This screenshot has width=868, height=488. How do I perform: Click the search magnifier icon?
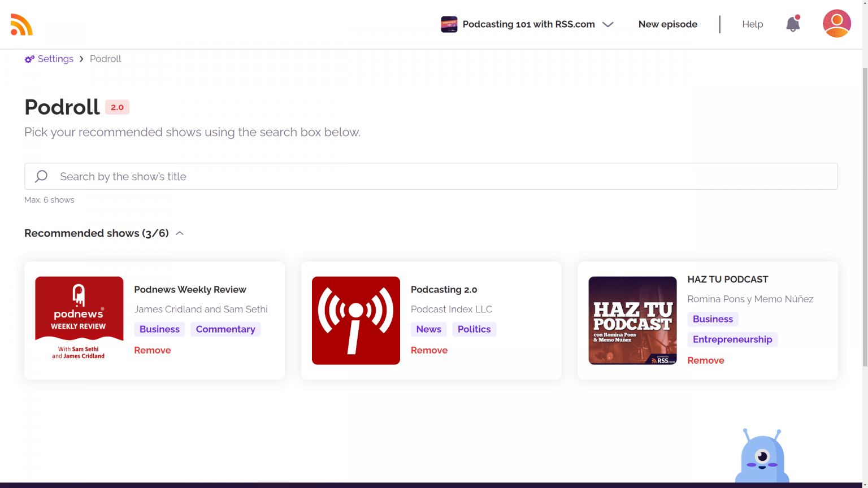(x=41, y=176)
